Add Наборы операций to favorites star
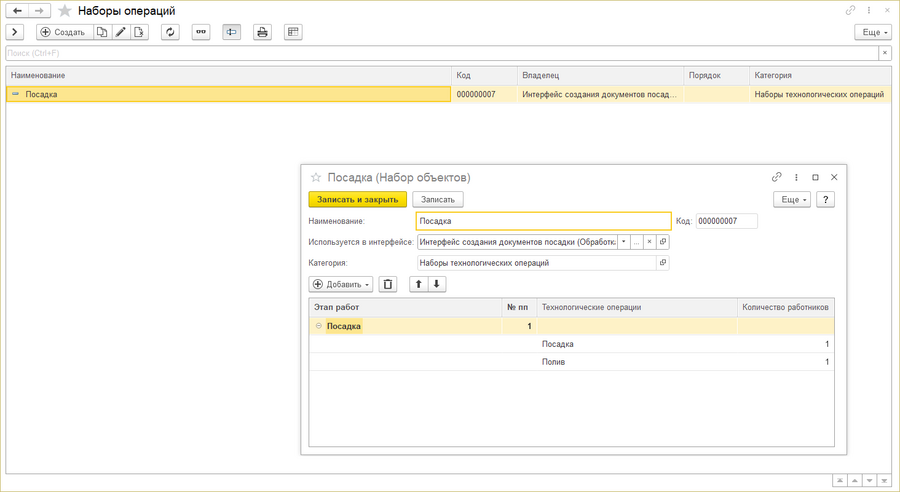 (x=65, y=11)
